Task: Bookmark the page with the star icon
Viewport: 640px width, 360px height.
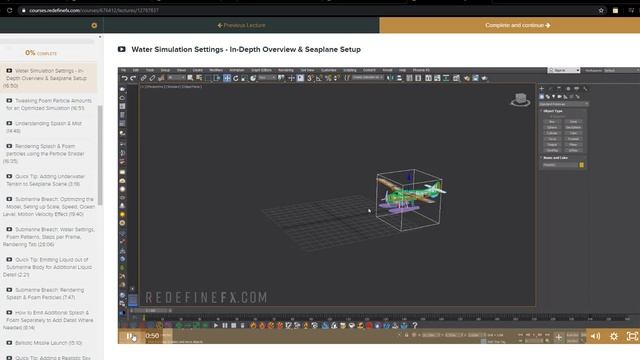Action: coord(601,10)
